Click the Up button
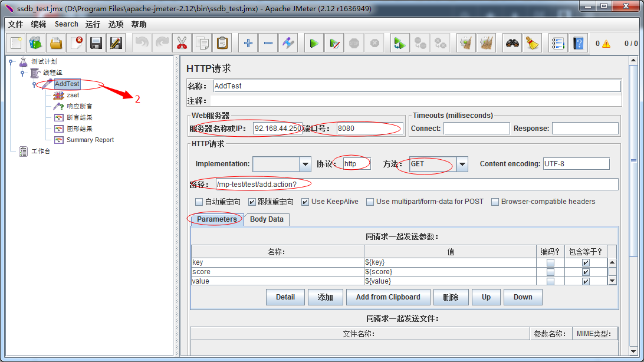The height and width of the screenshot is (362, 644). tap(487, 297)
